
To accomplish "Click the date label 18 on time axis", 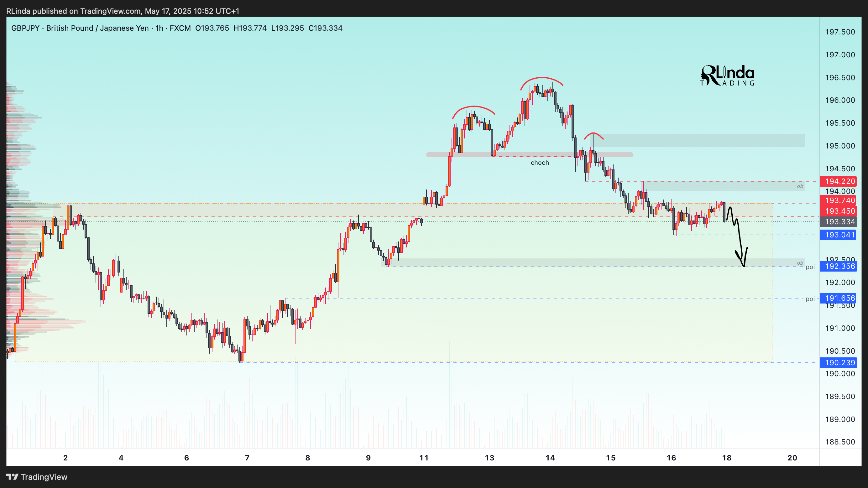I will (x=727, y=458).
